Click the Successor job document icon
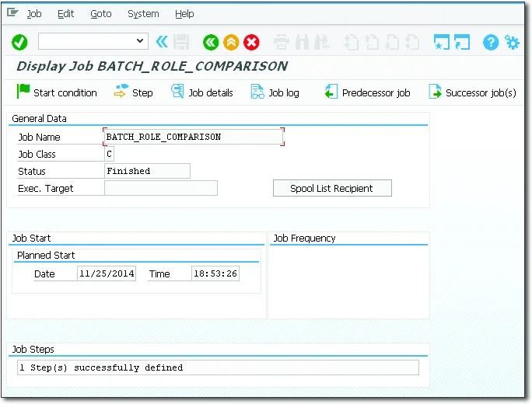This screenshot has height=404, width=532. pos(435,92)
